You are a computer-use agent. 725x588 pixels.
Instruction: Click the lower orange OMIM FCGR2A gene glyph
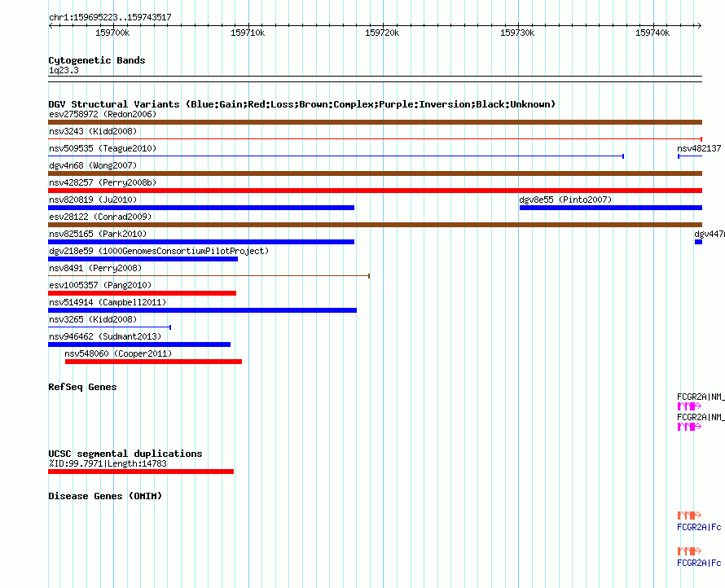[689, 551]
